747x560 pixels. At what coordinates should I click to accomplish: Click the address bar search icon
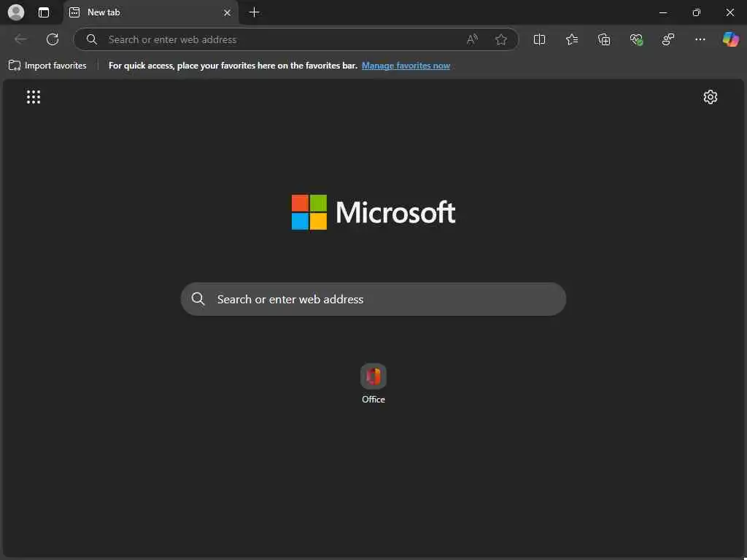tap(92, 39)
